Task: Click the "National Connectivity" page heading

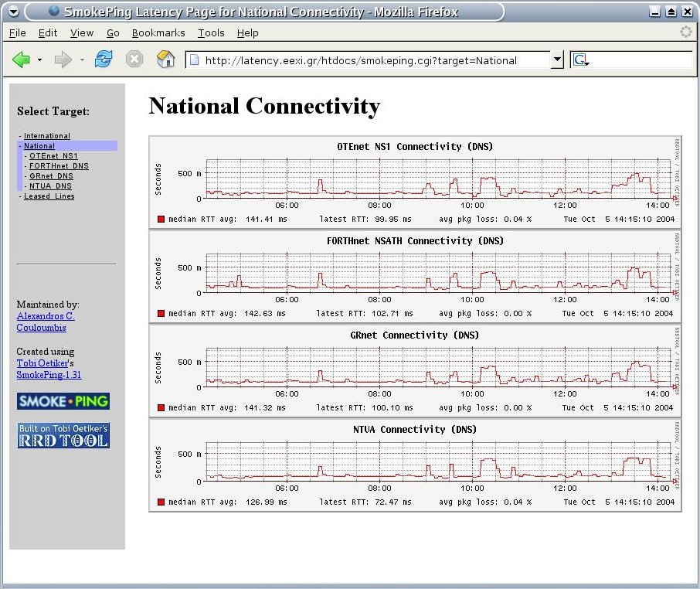Action: click(265, 106)
